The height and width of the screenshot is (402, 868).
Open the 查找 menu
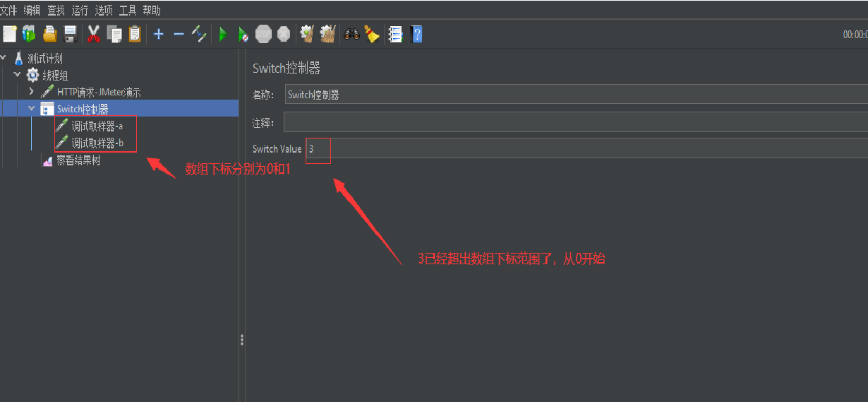pos(56,10)
